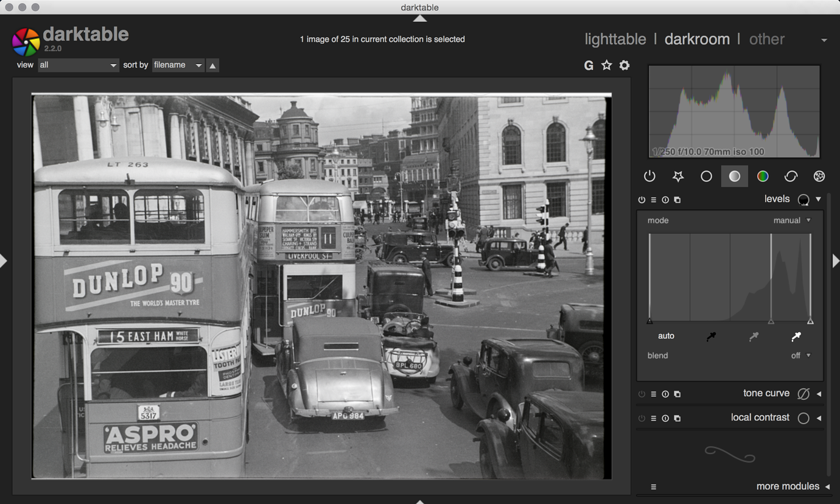This screenshot has width=840, height=504.
Task: Reset levels module parameters
Action: pos(665,200)
